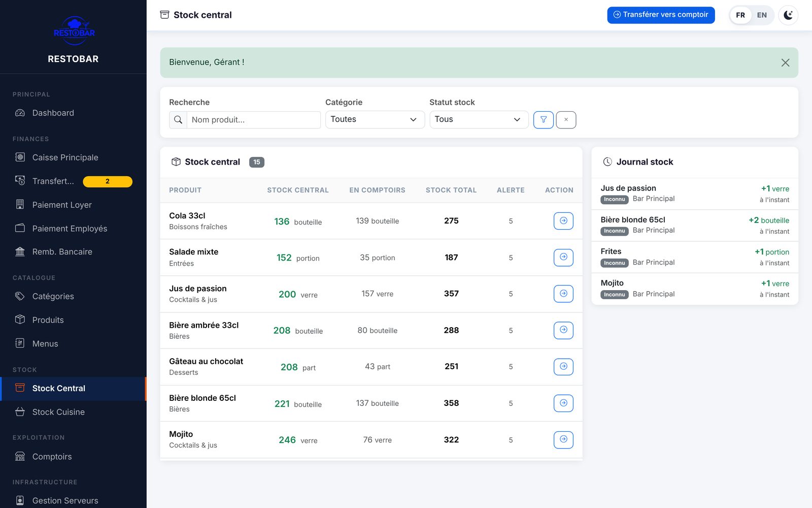The image size is (812, 508).
Task: Click the yellow 2 badge on Transfert
Action: tap(108, 181)
